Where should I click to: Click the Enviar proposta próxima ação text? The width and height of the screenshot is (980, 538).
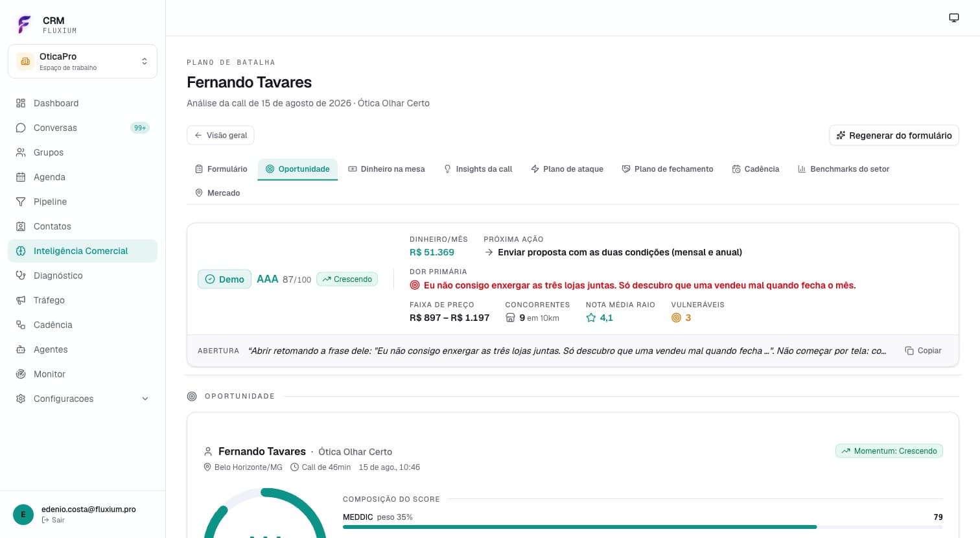click(x=620, y=252)
